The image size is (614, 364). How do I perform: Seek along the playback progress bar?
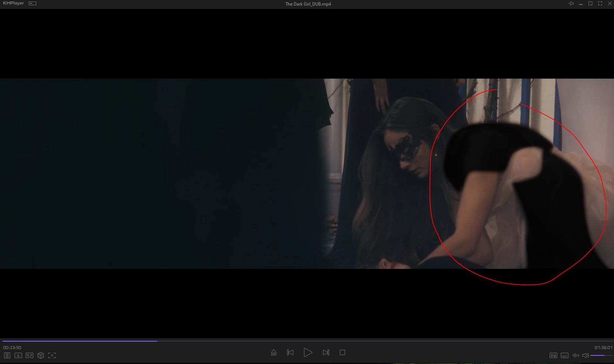click(x=307, y=341)
